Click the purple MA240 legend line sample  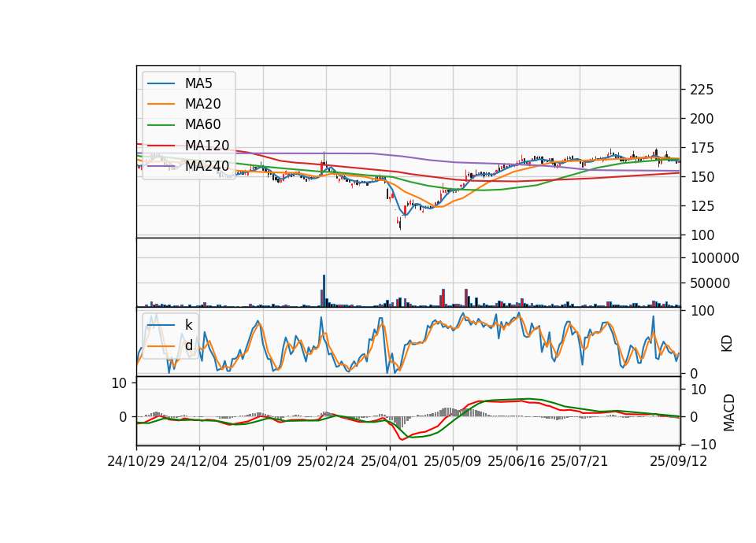161,166
